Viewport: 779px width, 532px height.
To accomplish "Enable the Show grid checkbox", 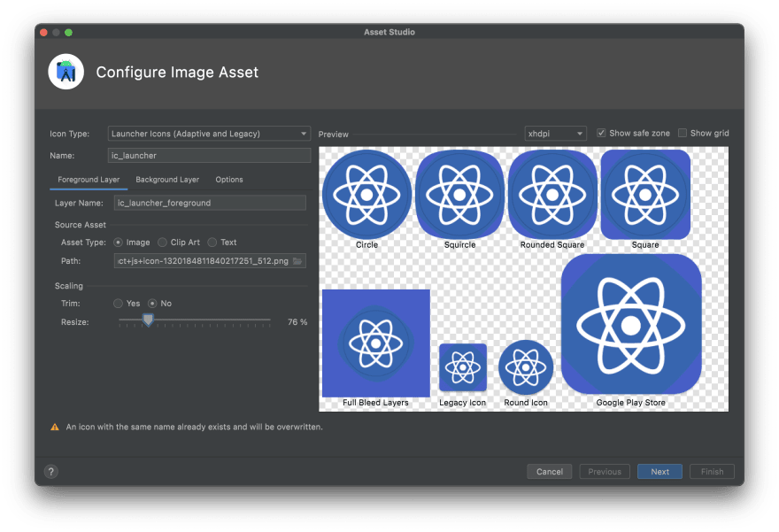I will pos(683,133).
